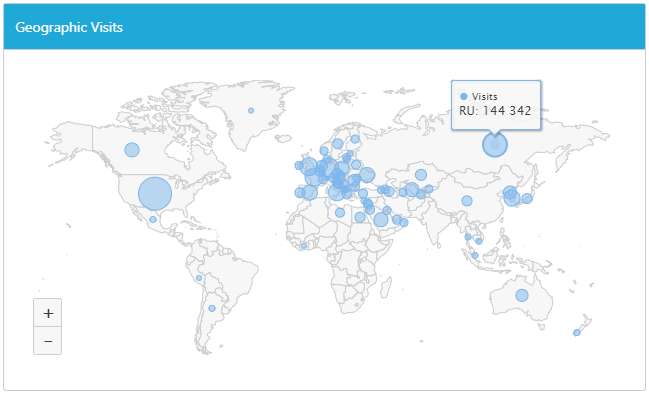
Task: Click the central China visits bubble
Action: pos(467,201)
